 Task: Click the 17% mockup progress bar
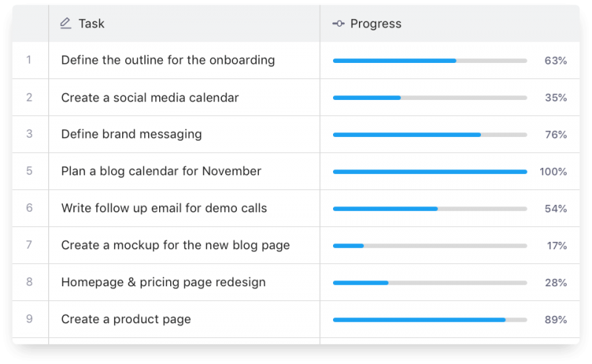429,246
